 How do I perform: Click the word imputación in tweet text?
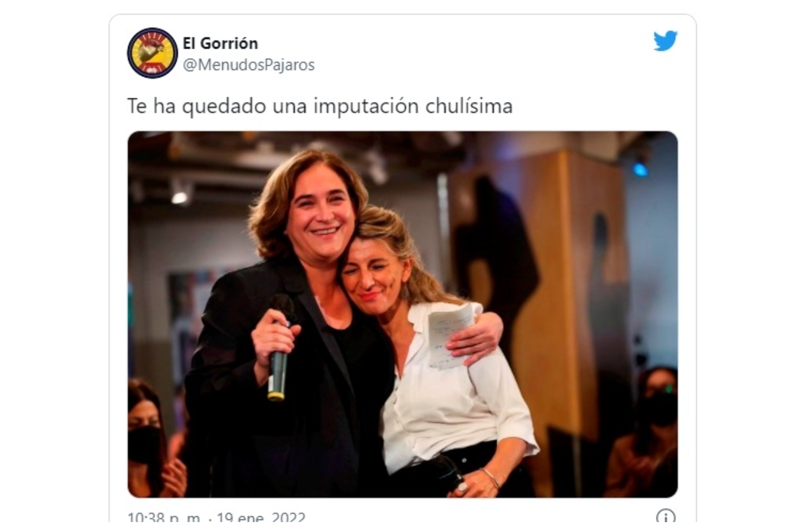coord(366,106)
